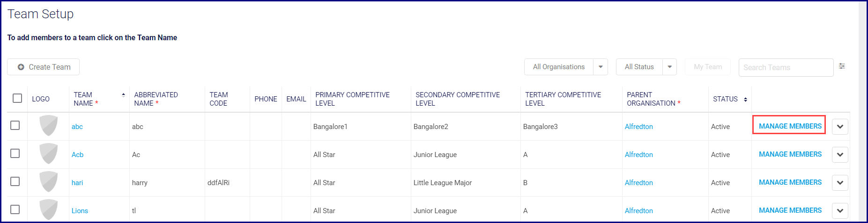Open Manage Members for team abc
The width and height of the screenshot is (868, 223).
[x=790, y=126]
